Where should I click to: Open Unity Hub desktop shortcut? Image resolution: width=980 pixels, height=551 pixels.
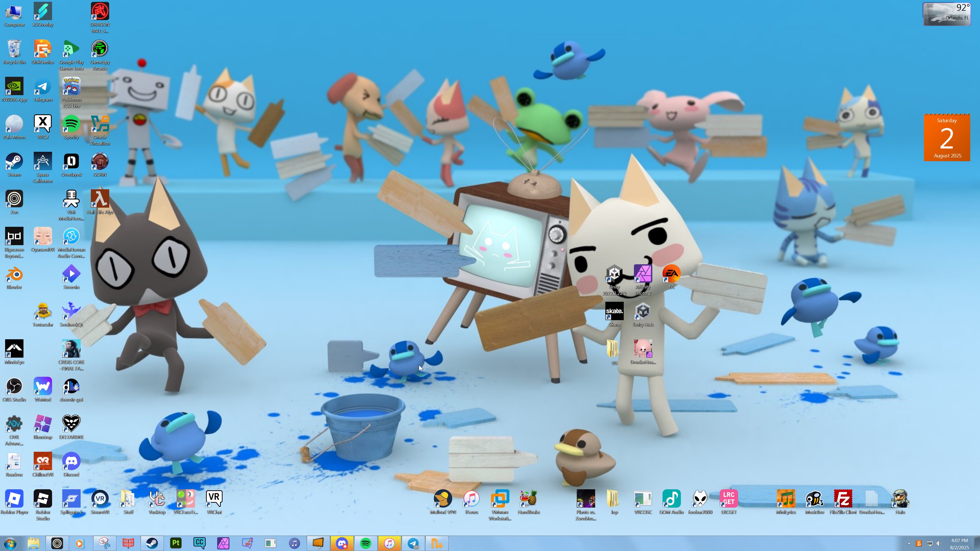[x=643, y=315]
